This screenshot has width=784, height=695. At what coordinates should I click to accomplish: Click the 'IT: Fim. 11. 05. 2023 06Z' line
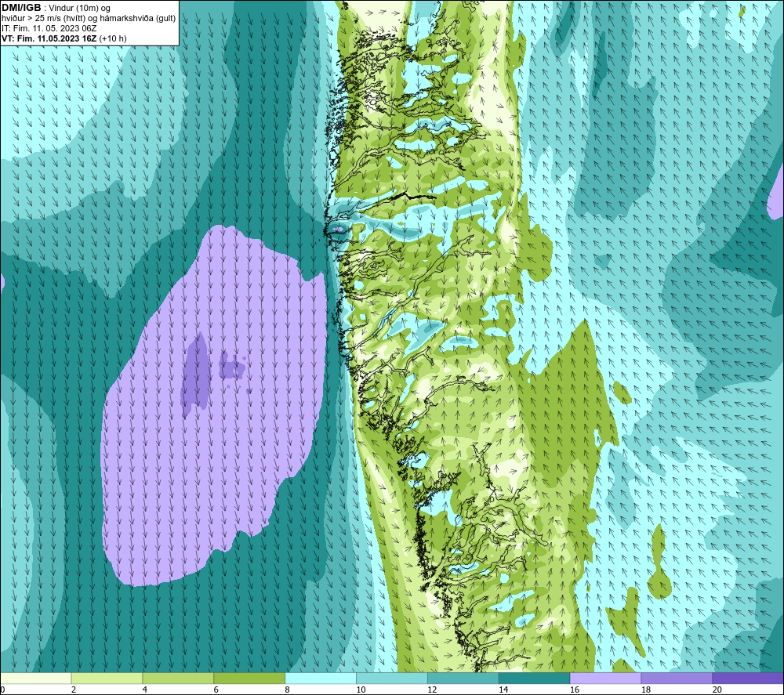pos(49,28)
